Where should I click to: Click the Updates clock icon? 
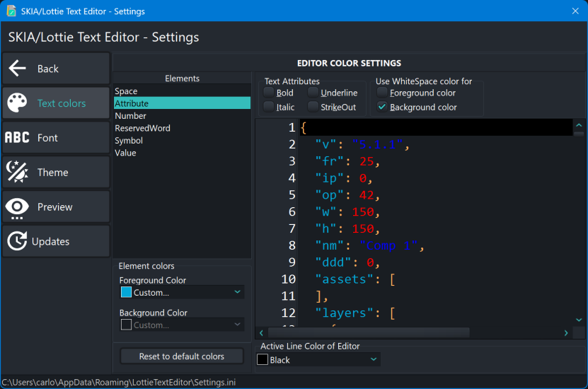pyautogui.click(x=17, y=241)
